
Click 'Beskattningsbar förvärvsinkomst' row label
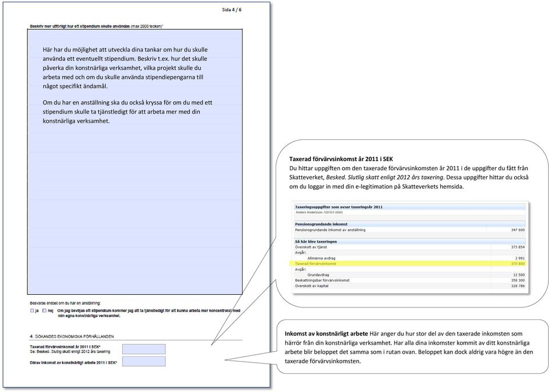point(322,281)
